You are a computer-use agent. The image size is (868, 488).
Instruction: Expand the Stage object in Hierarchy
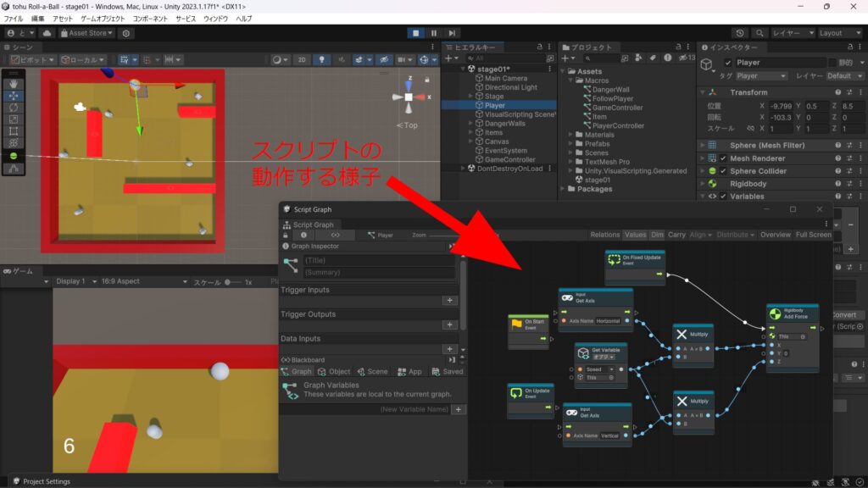(x=471, y=97)
